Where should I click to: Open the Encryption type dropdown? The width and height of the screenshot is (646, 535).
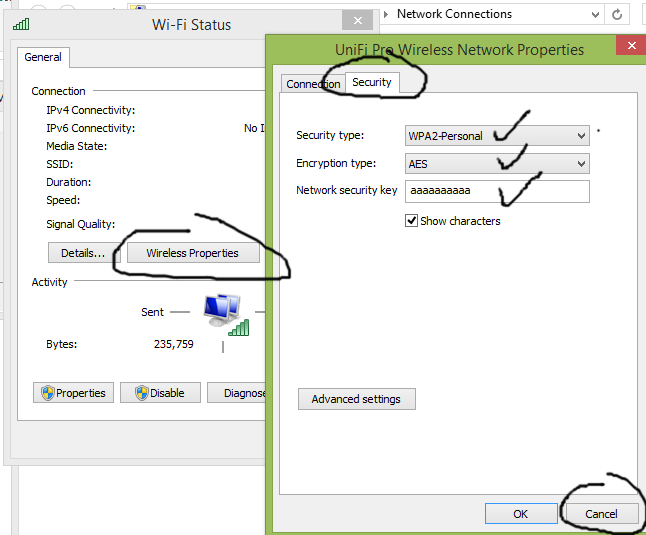pos(497,164)
